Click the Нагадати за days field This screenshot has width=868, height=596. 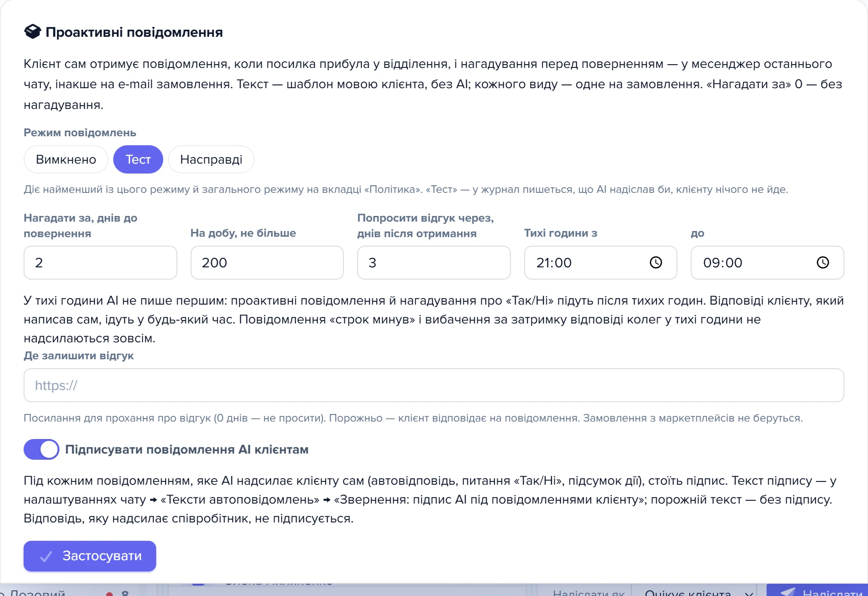[x=100, y=263]
